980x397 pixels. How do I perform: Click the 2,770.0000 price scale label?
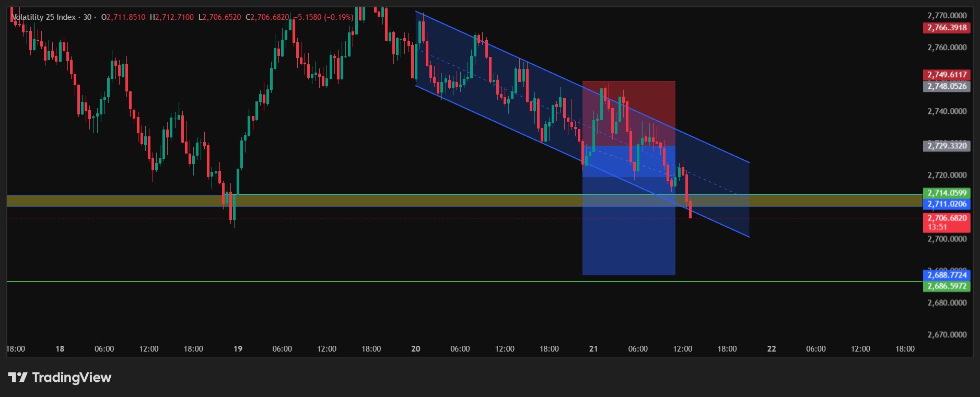pyautogui.click(x=947, y=16)
